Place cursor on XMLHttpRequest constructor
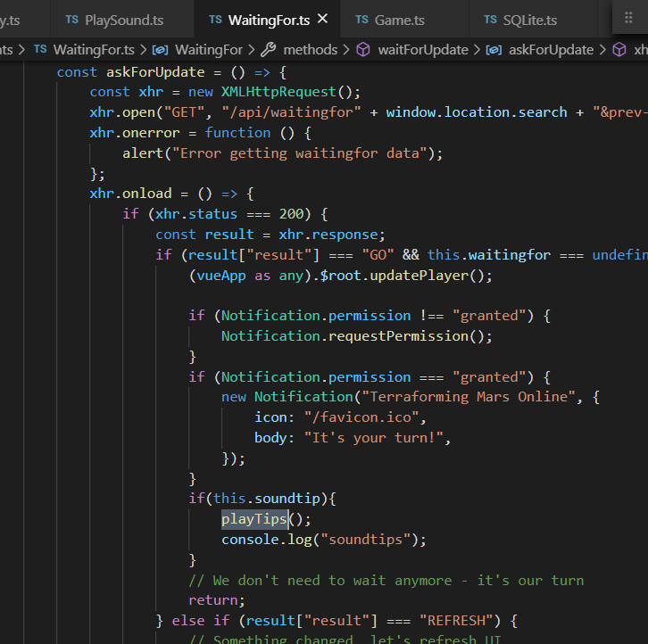The height and width of the screenshot is (644, 648). tap(278, 92)
